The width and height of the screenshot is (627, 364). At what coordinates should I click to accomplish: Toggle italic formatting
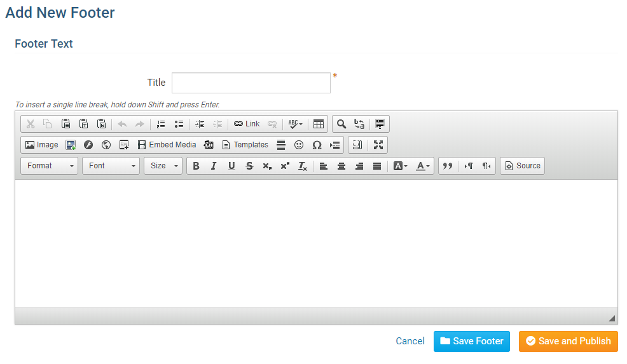[x=214, y=166]
